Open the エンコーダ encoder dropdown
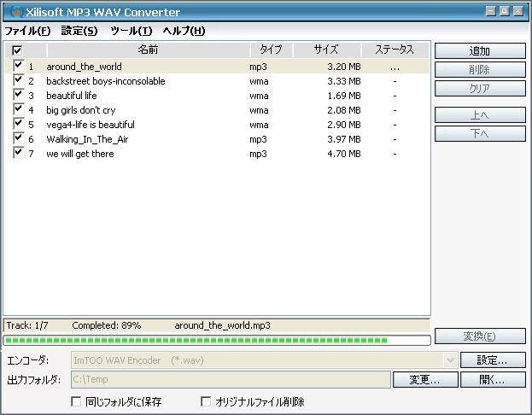This screenshot has width=532, height=415. pos(450,360)
